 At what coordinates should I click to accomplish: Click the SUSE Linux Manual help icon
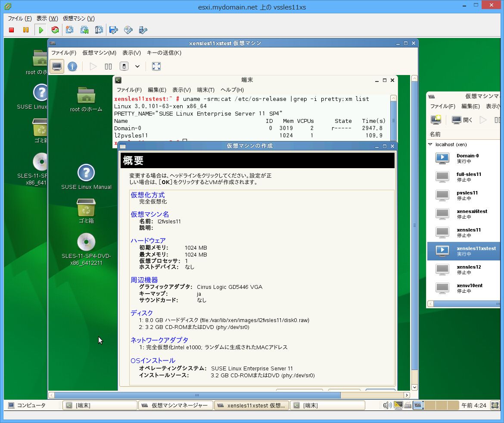pos(86,173)
